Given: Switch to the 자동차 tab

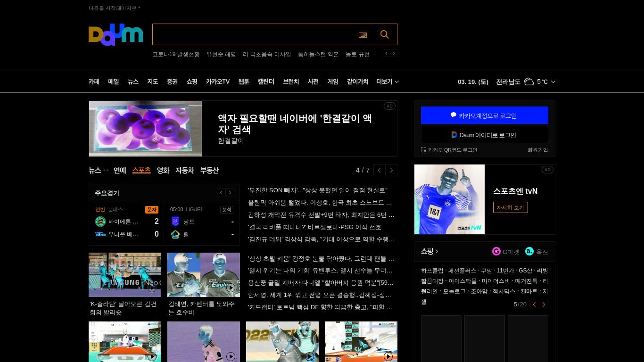Looking at the screenshot, I should point(185,170).
